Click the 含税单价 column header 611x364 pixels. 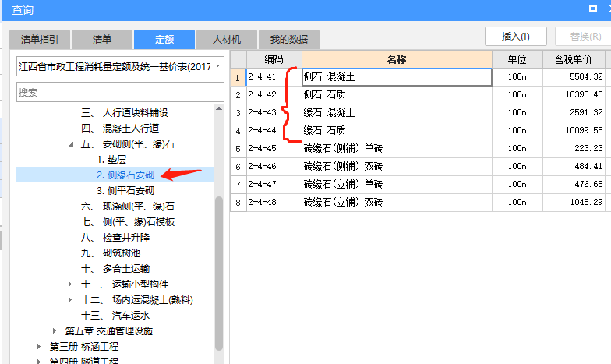tap(574, 59)
